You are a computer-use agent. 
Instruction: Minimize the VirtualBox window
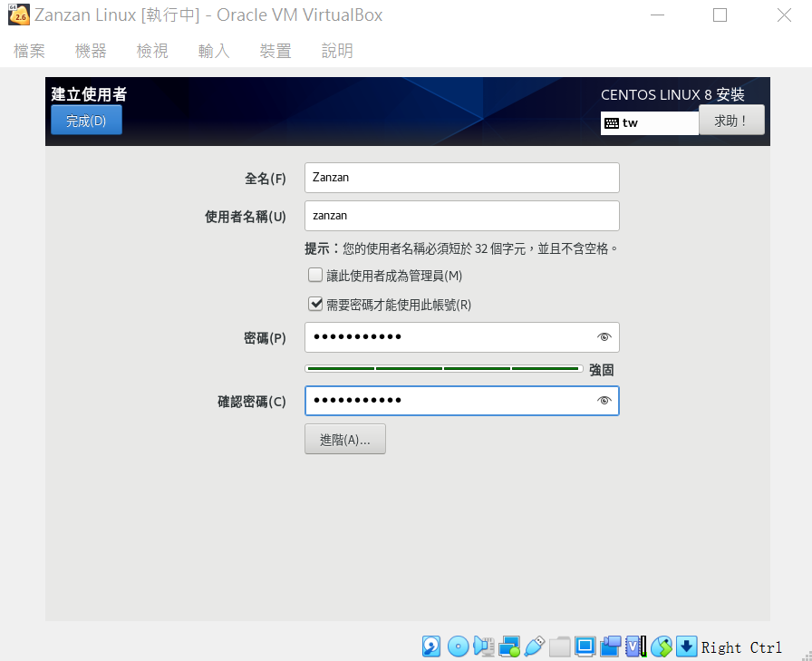tap(657, 15)
